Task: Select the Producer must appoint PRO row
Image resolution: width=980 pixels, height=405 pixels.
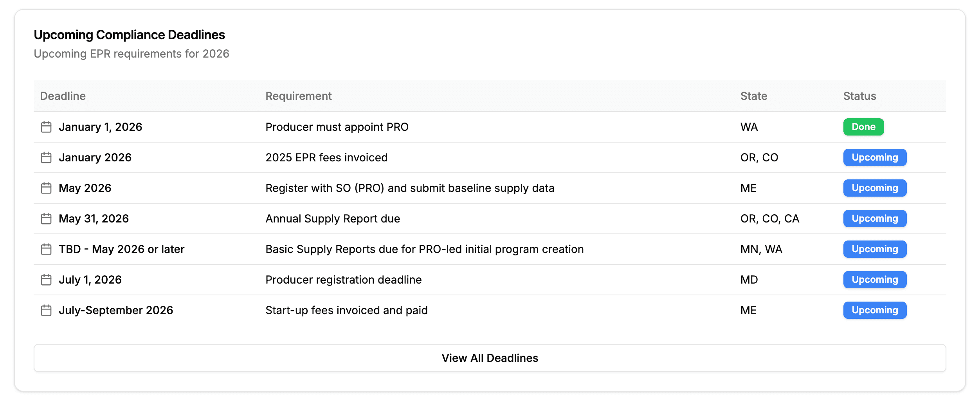Action: click(x=337, y=127)
